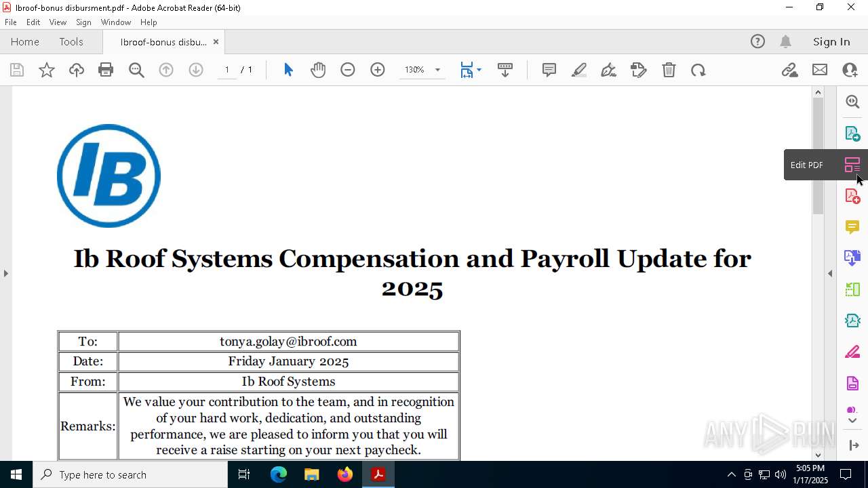Select the Ibroof-bonus document tab

click(163, 42)
